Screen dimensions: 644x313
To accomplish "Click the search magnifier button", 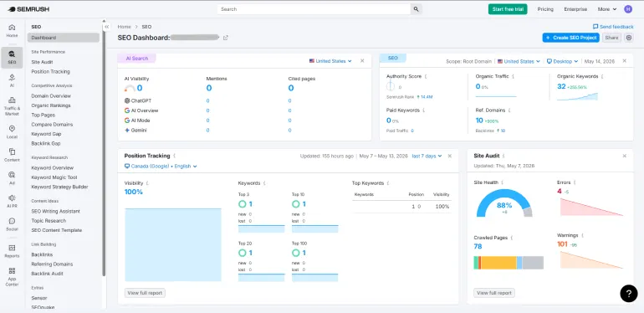I will tap(416, 9).
